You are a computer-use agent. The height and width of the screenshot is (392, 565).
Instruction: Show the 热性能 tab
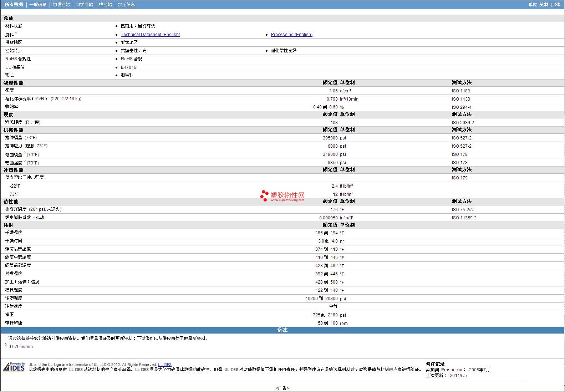[x=105, y=5]
